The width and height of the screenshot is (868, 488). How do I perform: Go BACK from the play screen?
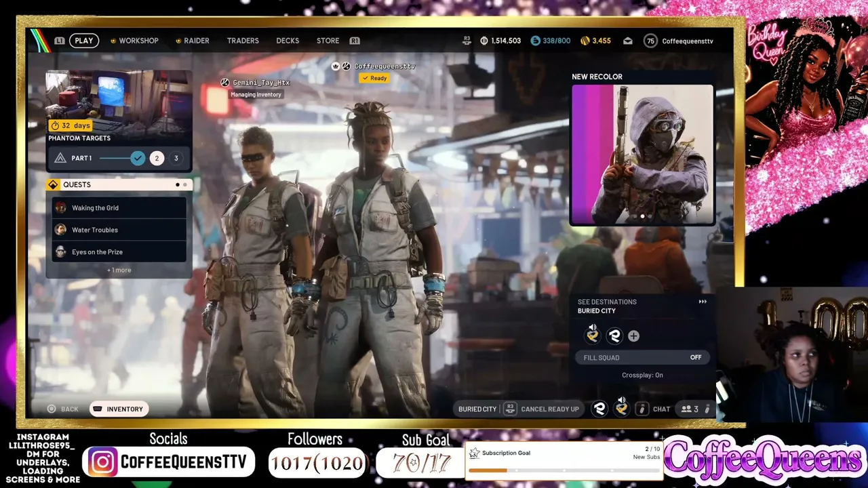pos(62,409)
